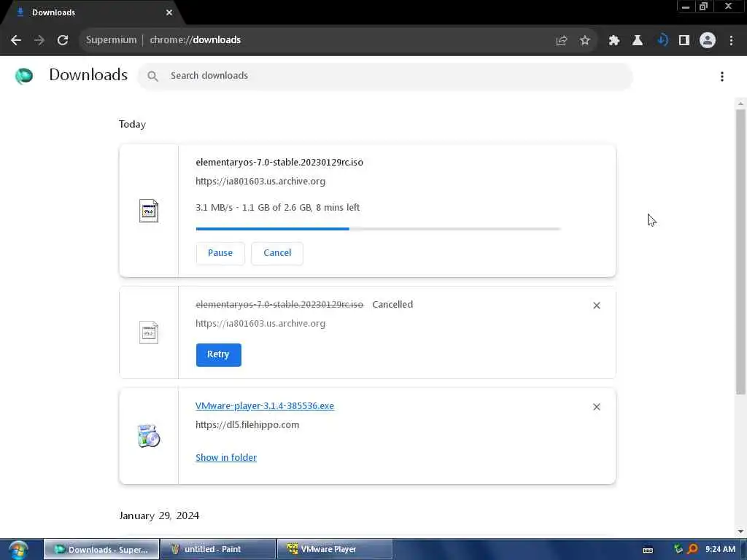
Task: Click the January 29, 2024 date heading
Action: pyautogui.click(x=159, y=516)
